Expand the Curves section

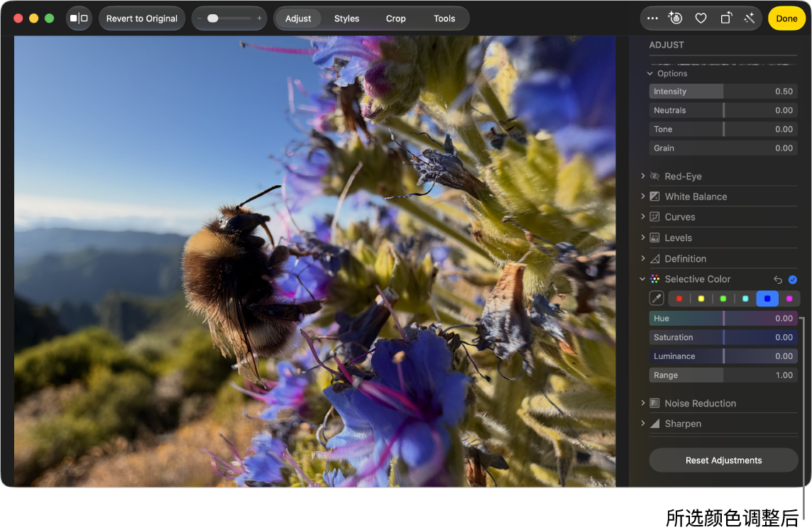tap(642, 216)
